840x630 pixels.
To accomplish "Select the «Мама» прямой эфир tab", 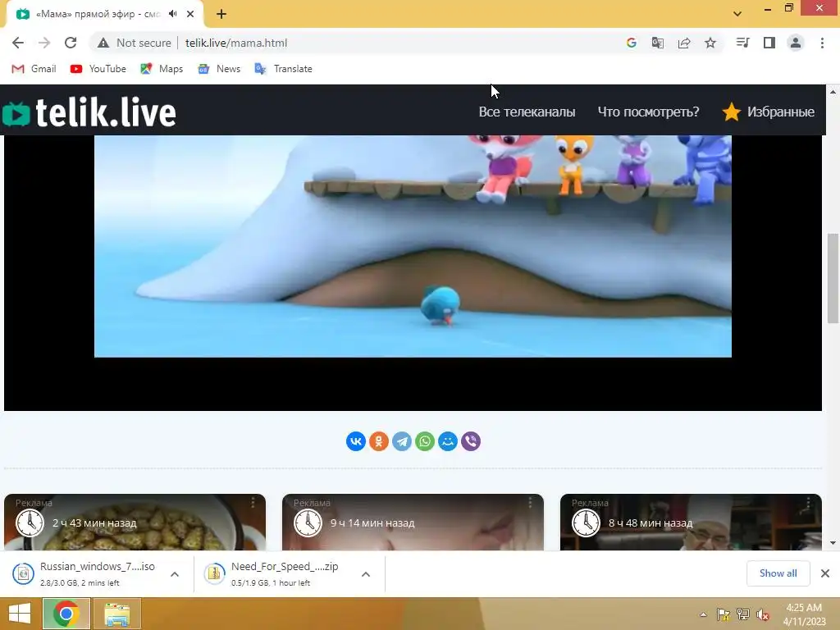I will [105, 14].
